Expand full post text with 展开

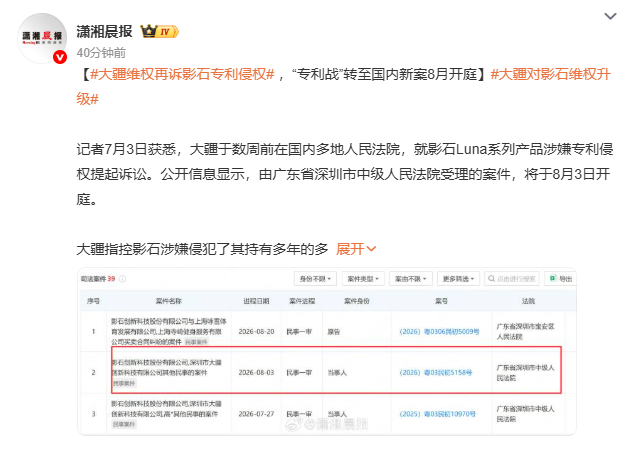[x=356, y=249]
